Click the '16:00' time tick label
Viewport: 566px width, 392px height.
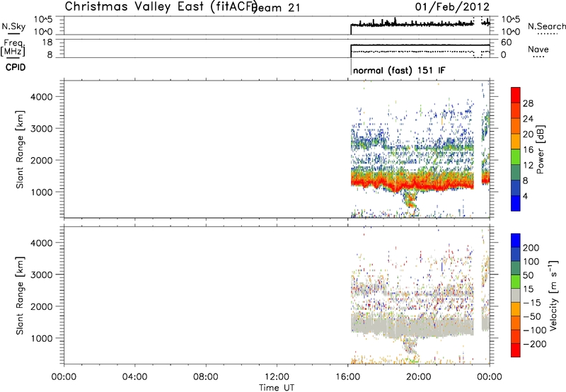pos(347,377)
